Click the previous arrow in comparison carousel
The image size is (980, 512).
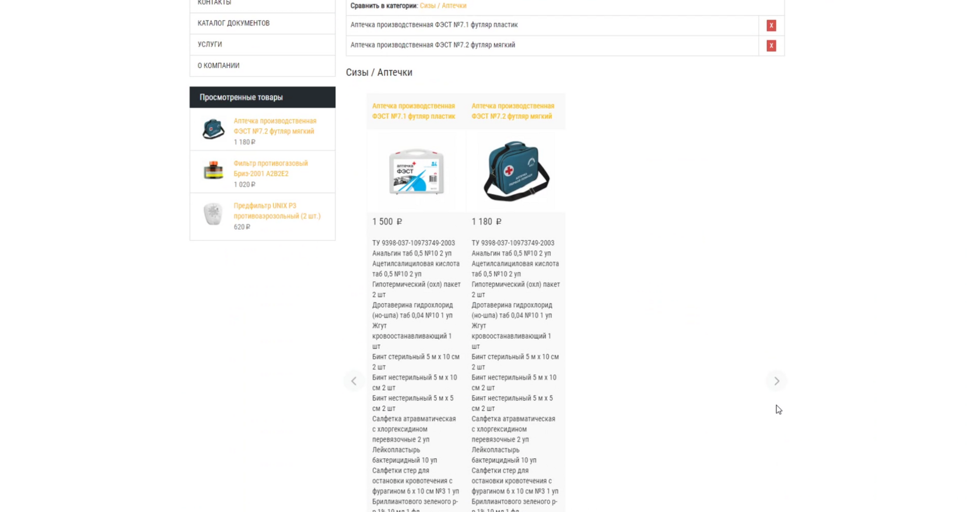353,381
